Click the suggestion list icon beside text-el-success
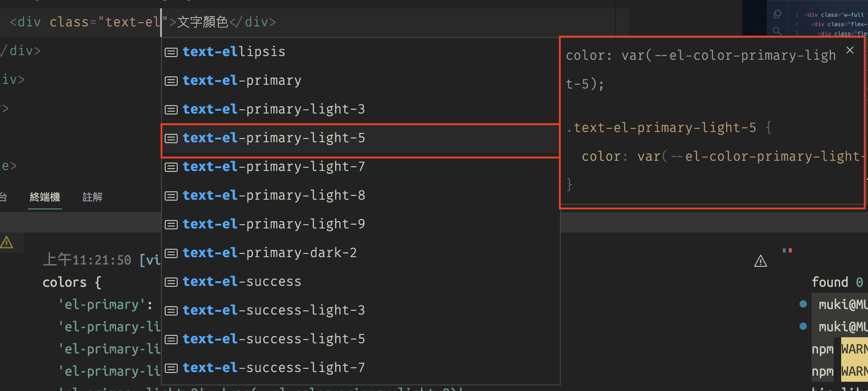This screenshot has width=868, height=391. pyautogui.click(x=171, y=282)
